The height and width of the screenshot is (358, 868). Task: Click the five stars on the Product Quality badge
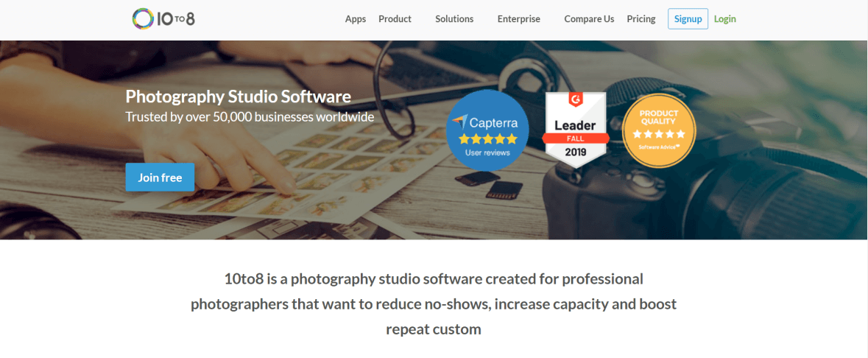(659, 133)
